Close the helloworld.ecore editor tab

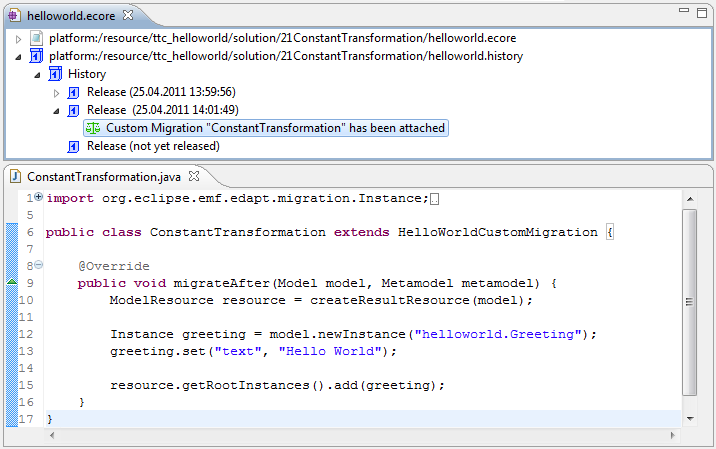point(128,15)
